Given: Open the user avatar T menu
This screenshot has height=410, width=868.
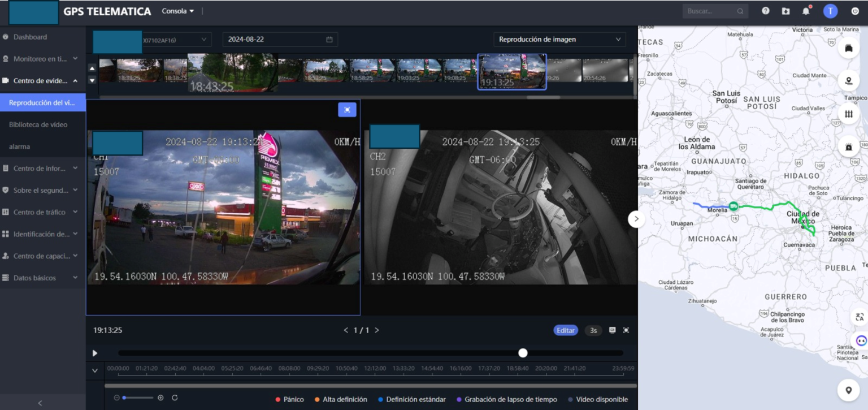Looking at the screenshot, I should [830, 11].
